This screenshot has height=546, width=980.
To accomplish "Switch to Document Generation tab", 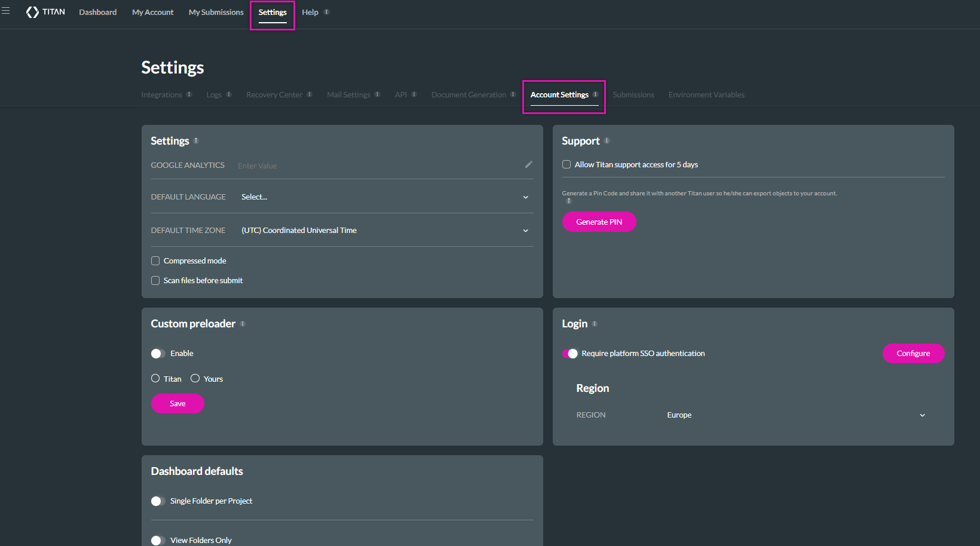I will (x=468, y=94).
